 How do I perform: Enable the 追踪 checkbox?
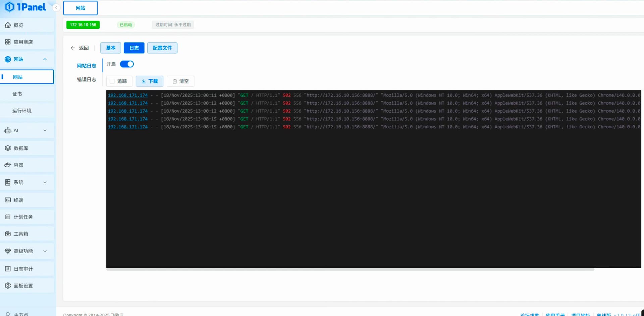point(112,81)
